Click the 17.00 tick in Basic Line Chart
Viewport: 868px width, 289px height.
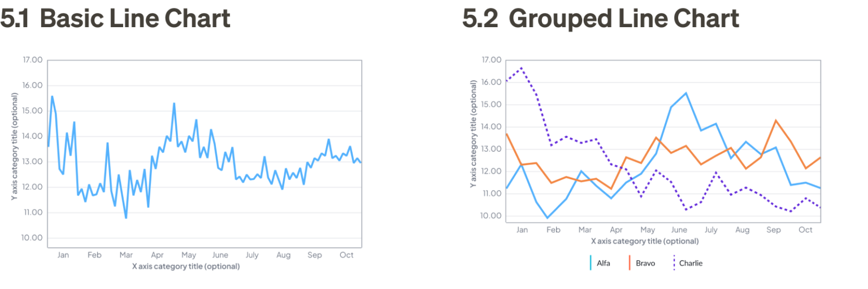click(x=33, y=60)
